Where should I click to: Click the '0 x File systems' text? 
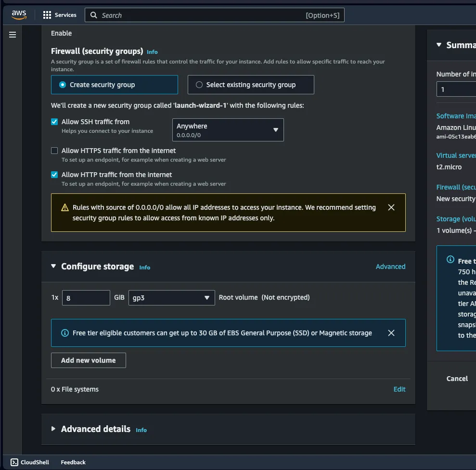tap(75, 389)
